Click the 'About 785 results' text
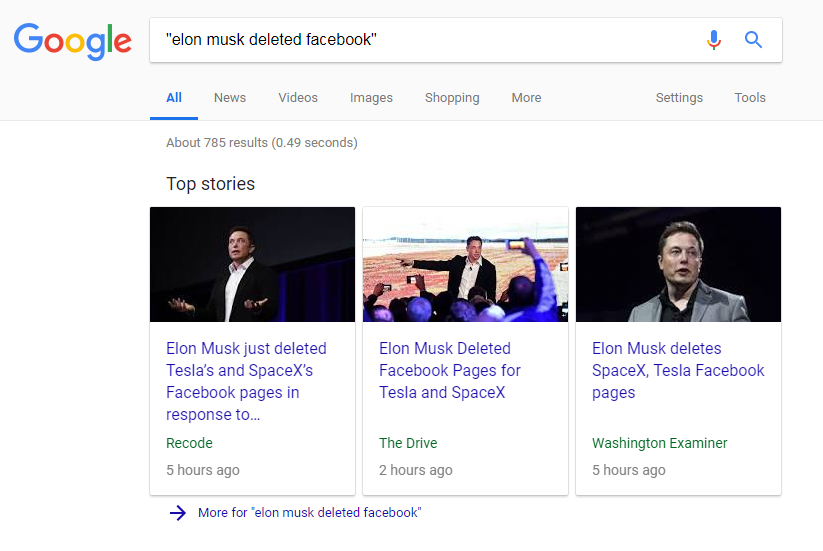The image size is (823, 551). pos(262,143)
